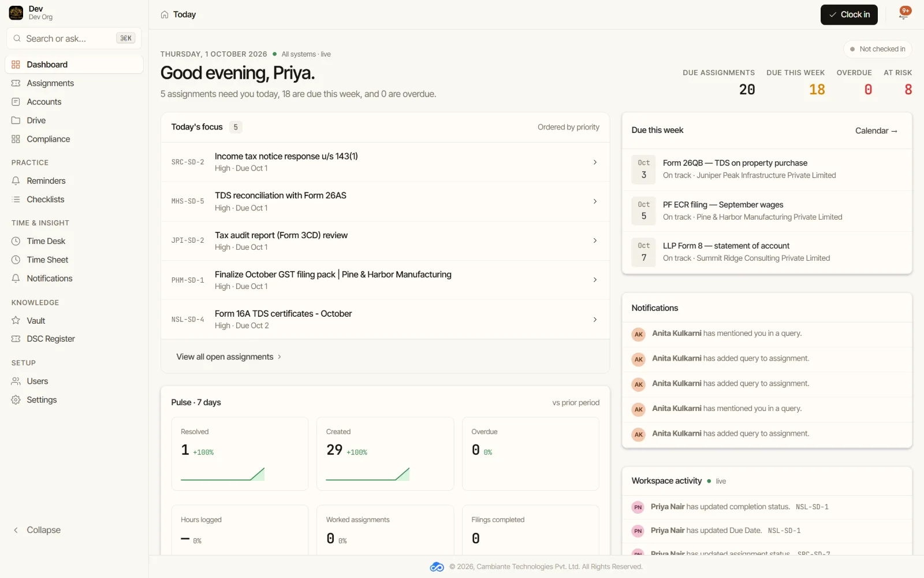Click the Dashboard grid icon in the sidebar
This screenshot has height=578, width=924.
(16, 65)
